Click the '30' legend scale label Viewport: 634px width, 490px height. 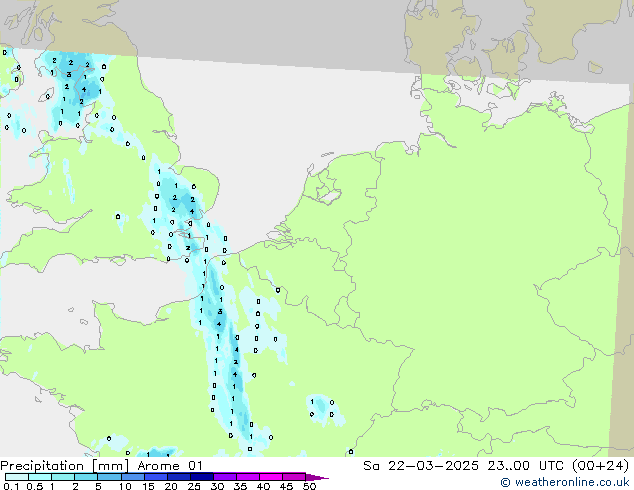[217, 486]
